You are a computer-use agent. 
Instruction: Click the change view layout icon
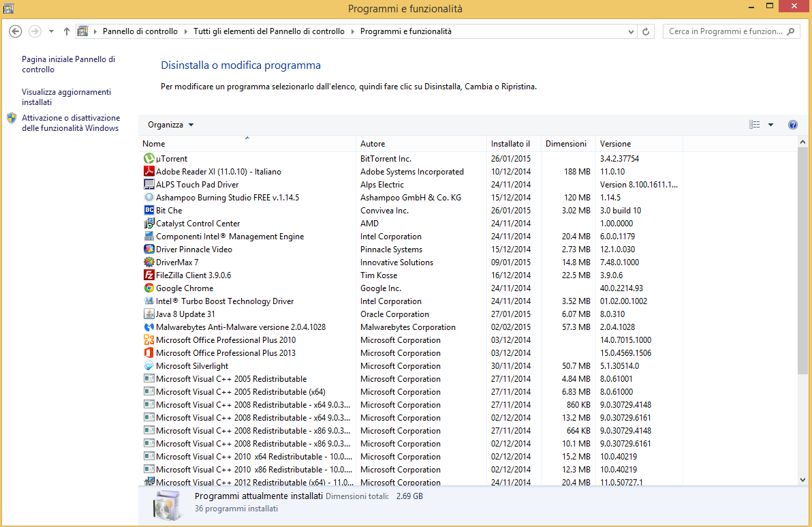point(755,125)
